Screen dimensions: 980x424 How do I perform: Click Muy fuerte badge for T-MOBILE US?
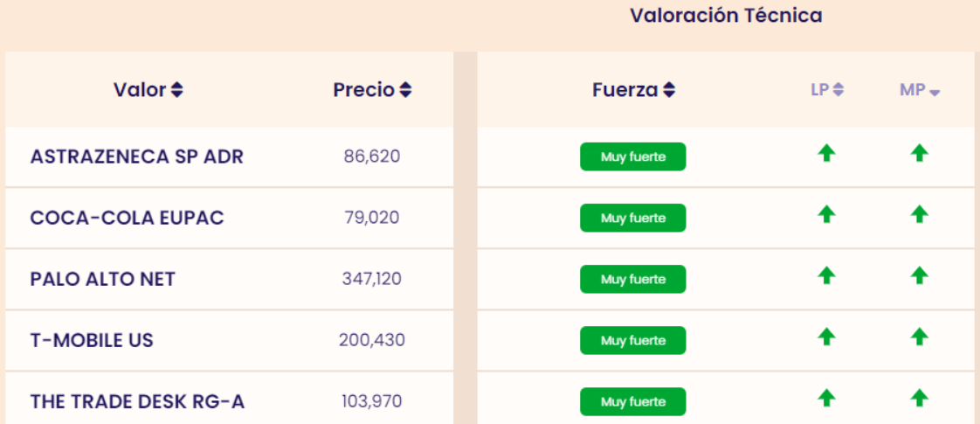[x=633, y=340]
